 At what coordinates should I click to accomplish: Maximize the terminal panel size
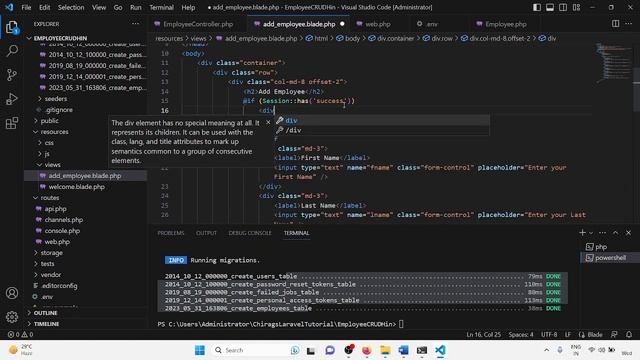(616, 232)
